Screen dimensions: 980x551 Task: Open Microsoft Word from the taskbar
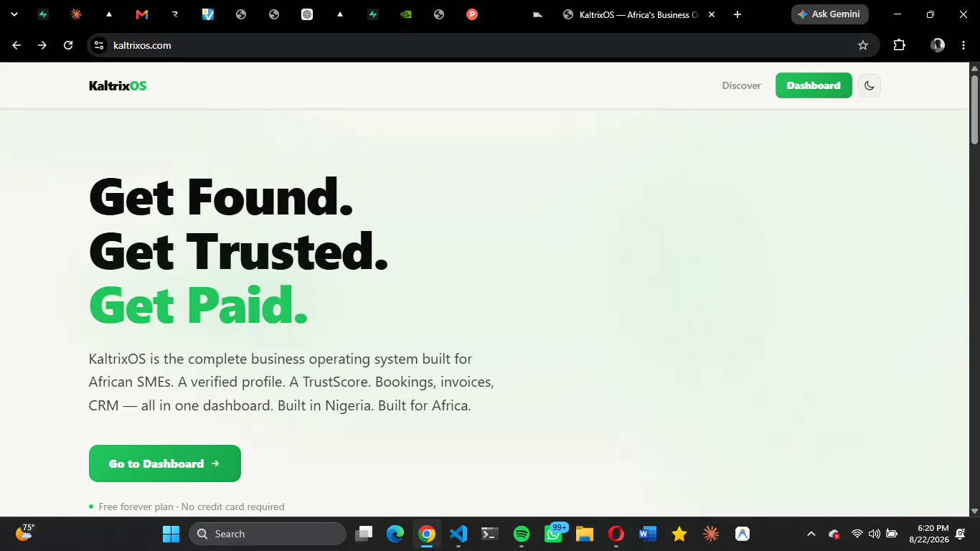648,534
